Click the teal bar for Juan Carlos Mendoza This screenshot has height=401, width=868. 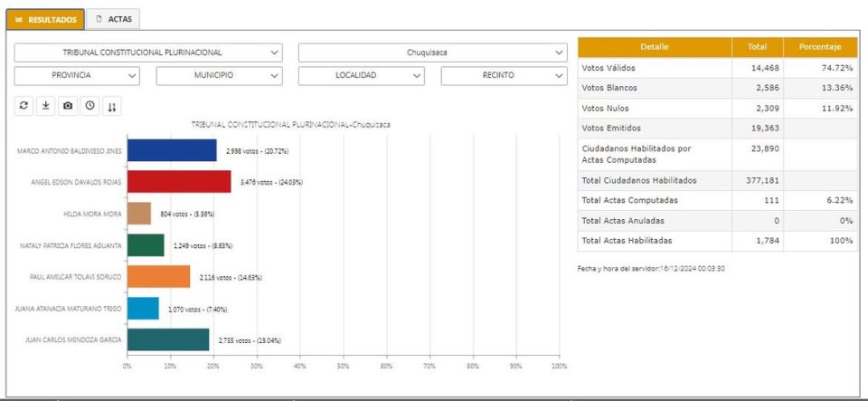pos(168,339)
